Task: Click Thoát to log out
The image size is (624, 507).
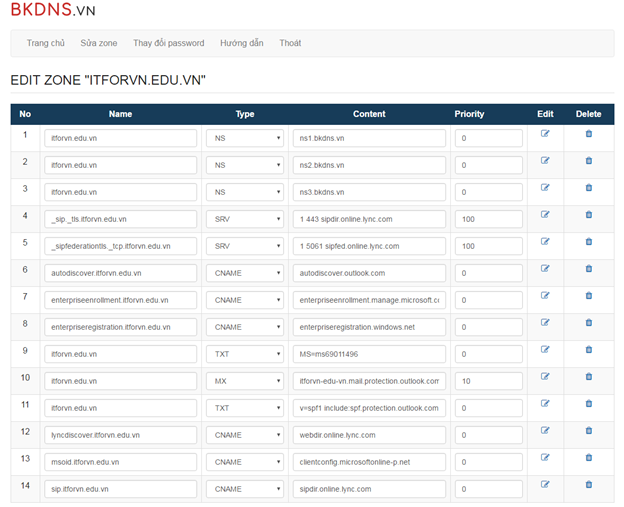Action: 290,43
